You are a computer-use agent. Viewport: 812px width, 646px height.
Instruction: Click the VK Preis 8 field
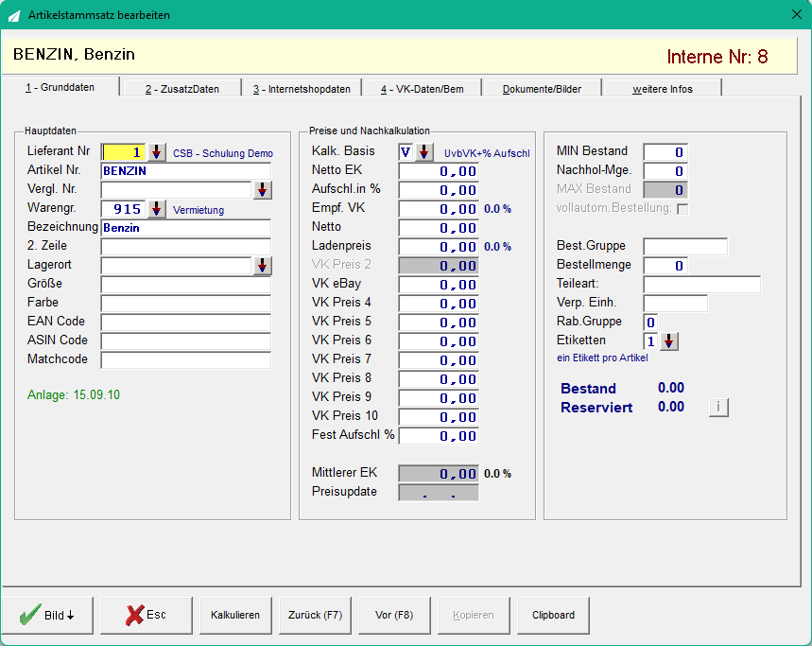(439, 379)
